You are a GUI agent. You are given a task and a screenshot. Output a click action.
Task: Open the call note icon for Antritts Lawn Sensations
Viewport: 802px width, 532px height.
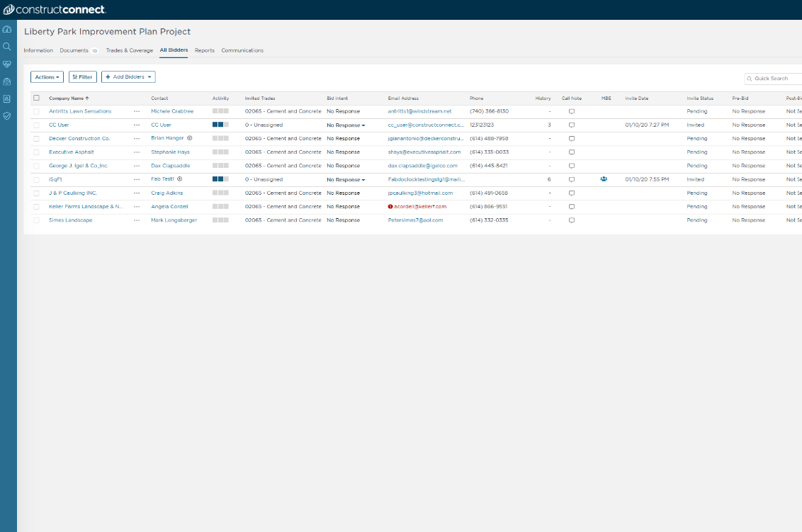(x=572, y=111)
